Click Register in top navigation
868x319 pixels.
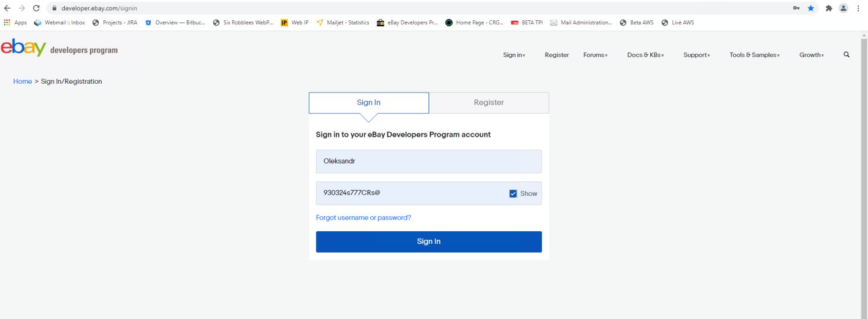coord(557,55)
